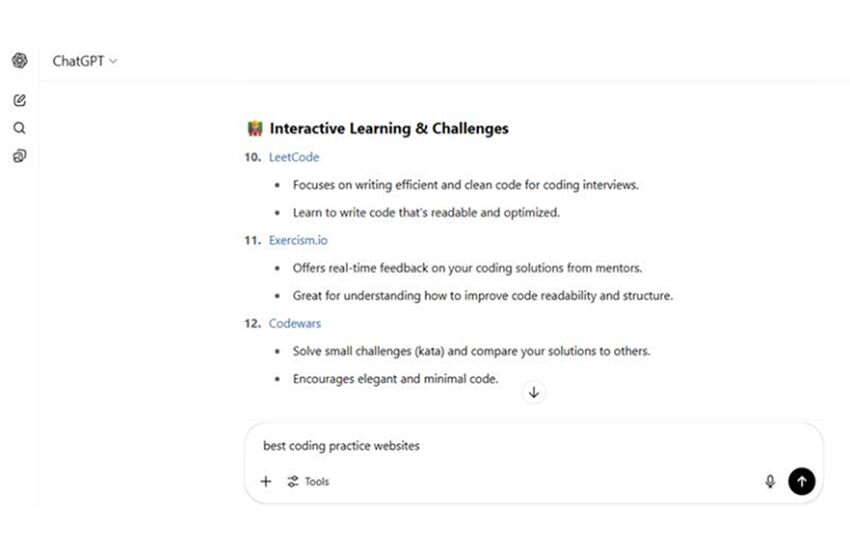Start a new chat with the pencil icon
The width and height of the screenshot is (850, 550).
(19, 100)
